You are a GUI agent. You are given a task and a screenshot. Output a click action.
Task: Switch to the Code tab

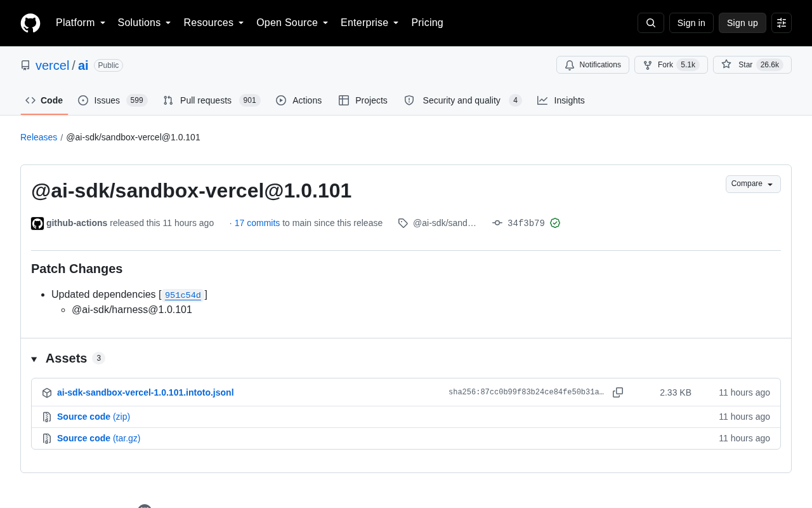[x=44, y=100]
